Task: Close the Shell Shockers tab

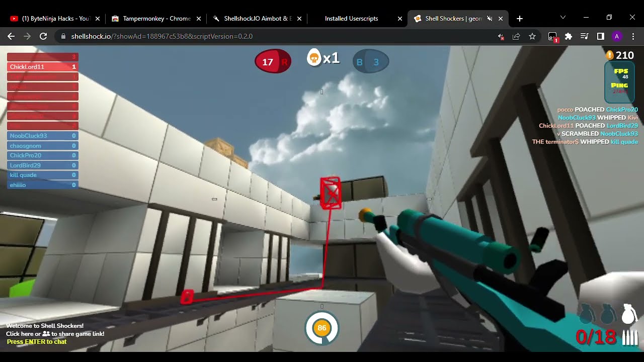Action: 500,19
